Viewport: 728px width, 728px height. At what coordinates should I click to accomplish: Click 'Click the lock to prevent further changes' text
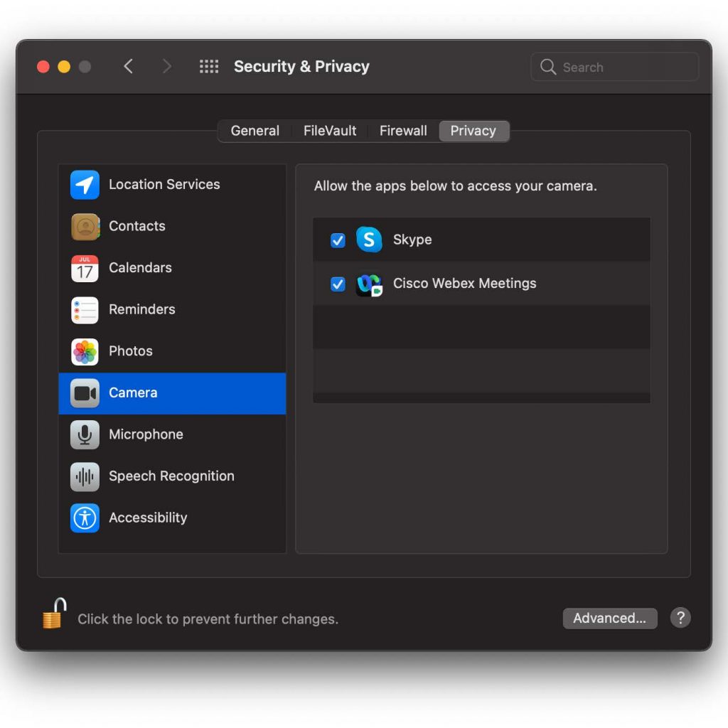click(208, 619)
